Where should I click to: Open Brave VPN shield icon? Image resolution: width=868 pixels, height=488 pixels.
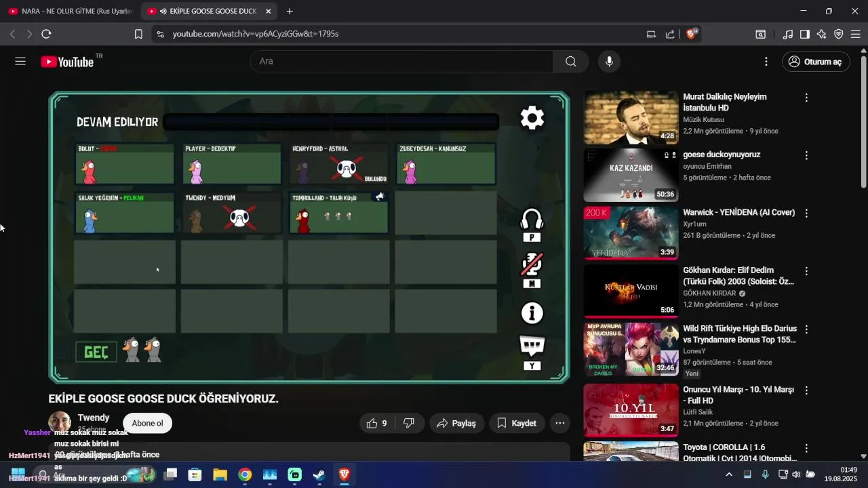tap(838, 34)
